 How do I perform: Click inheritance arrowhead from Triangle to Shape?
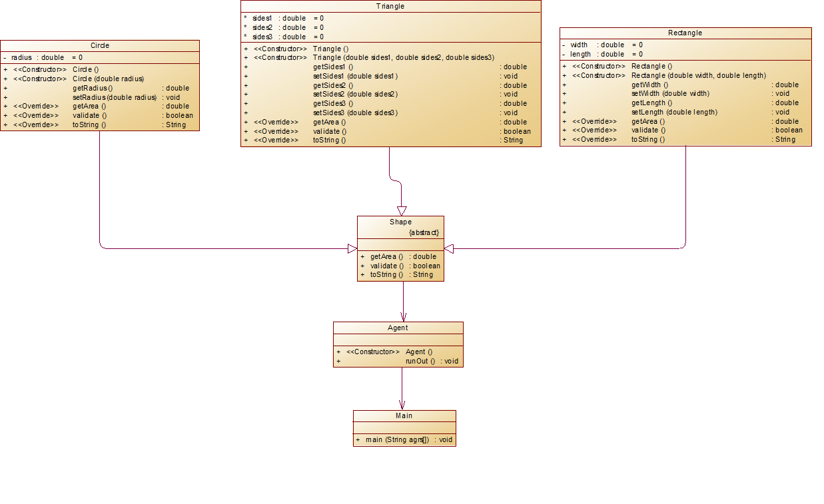coord(402,210)
